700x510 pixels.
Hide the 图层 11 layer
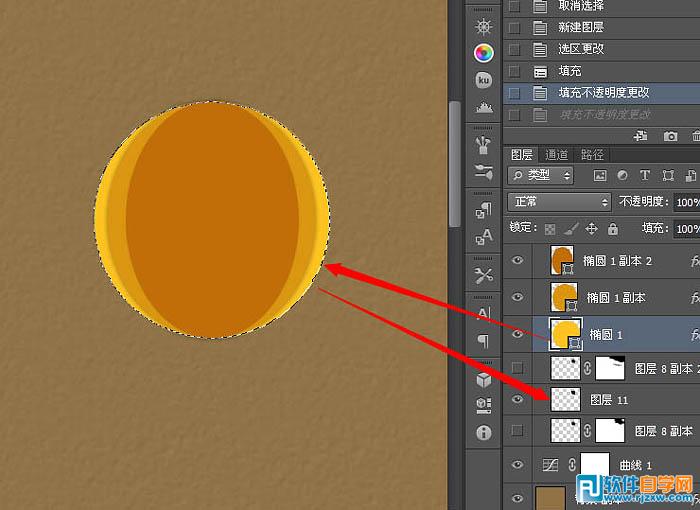coord(517,399)
